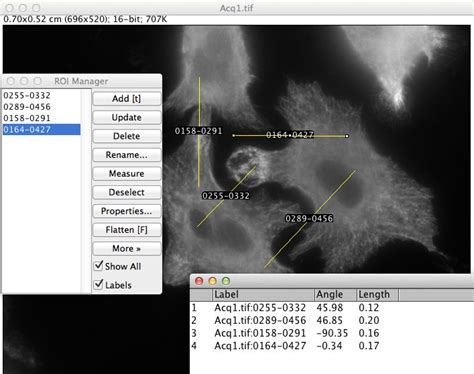
Task: Delete the selected ROI
Action: [127, 136]
